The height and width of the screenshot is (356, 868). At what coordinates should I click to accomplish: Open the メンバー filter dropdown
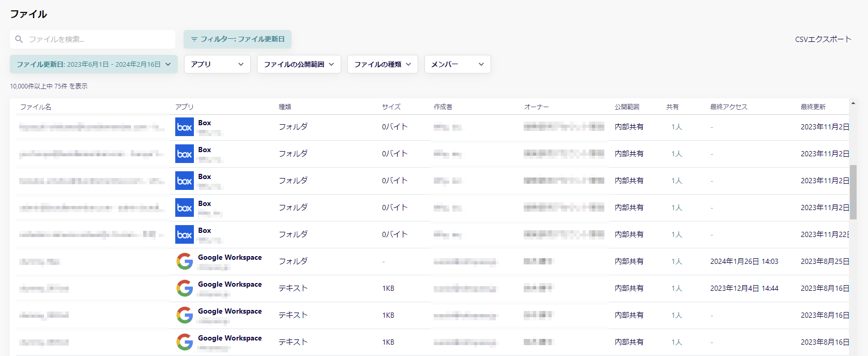(458, 64)
